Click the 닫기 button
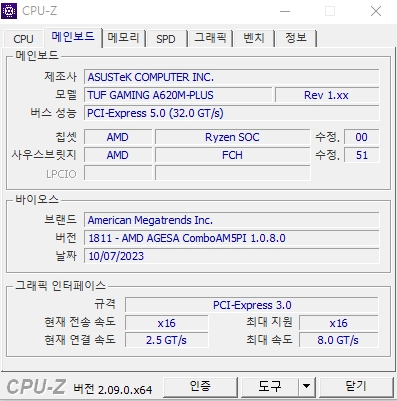Image resolution: width=397 pixels, height=401 pixels. click(356, 387)
